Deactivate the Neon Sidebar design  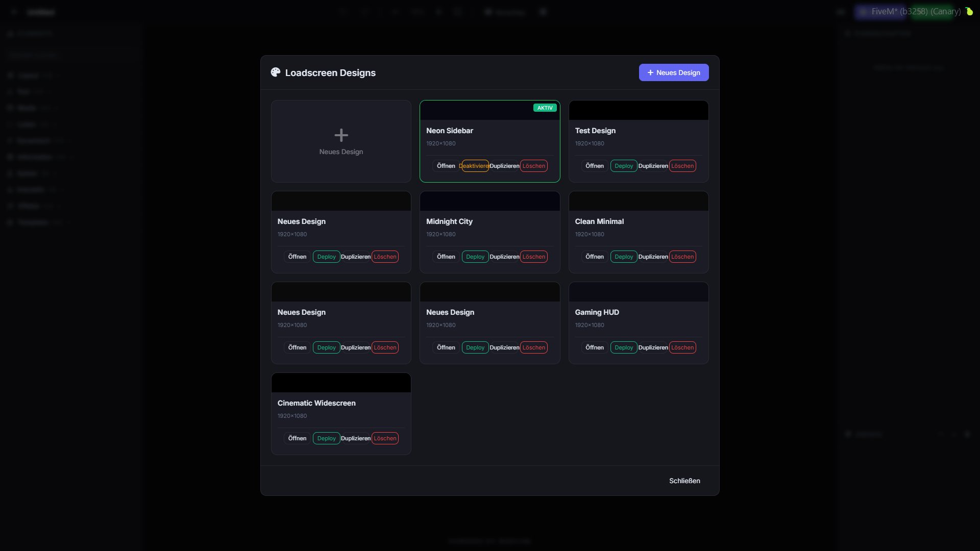475,166
